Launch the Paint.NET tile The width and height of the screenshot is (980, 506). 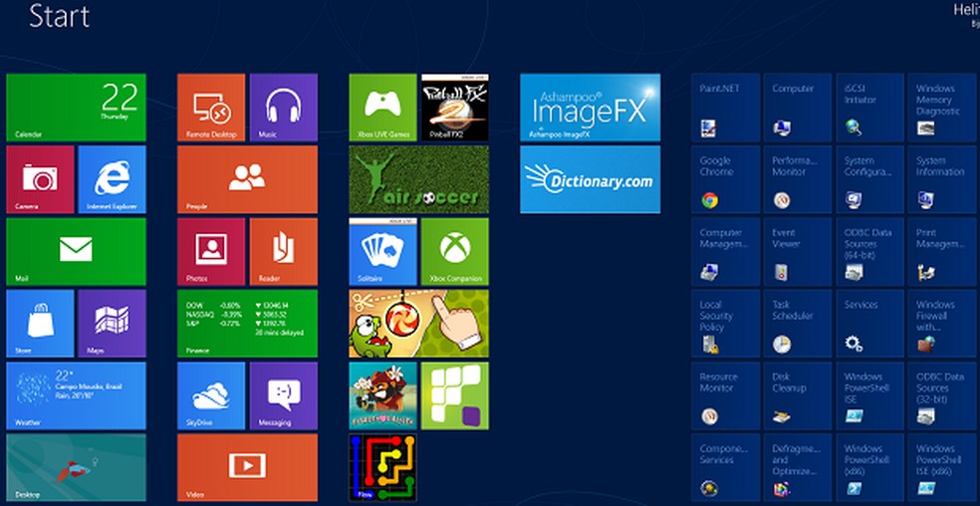pos(726,108)
